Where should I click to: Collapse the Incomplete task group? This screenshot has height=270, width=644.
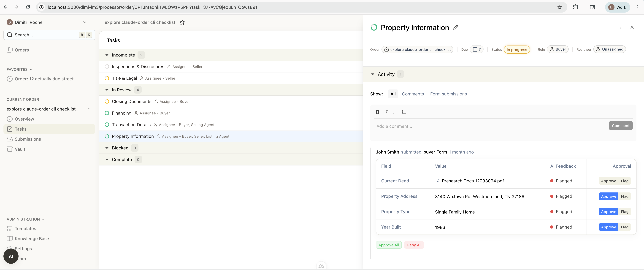pos(107,55)
